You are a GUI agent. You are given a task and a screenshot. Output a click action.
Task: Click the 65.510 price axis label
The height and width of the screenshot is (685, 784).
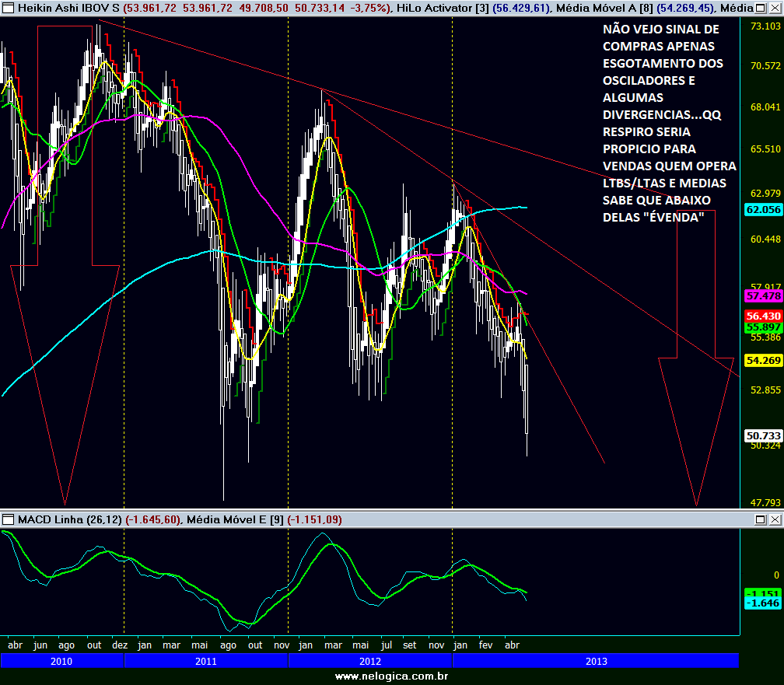point(765,149)
